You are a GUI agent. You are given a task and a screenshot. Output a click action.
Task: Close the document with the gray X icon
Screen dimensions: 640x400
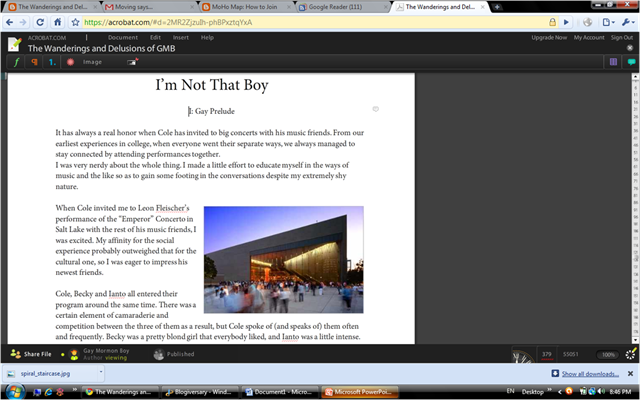click(630, 48)
